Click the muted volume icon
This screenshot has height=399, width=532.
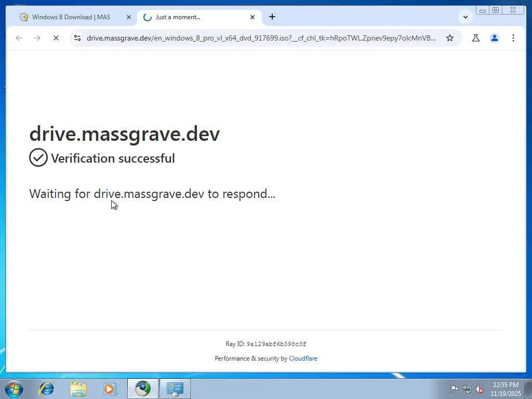480,389
